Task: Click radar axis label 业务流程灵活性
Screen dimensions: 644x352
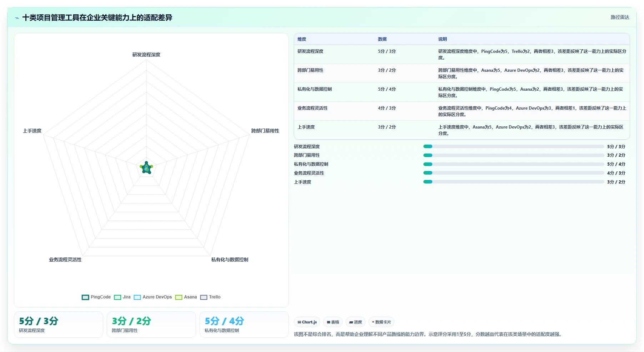Action: (x=65, y=260)
